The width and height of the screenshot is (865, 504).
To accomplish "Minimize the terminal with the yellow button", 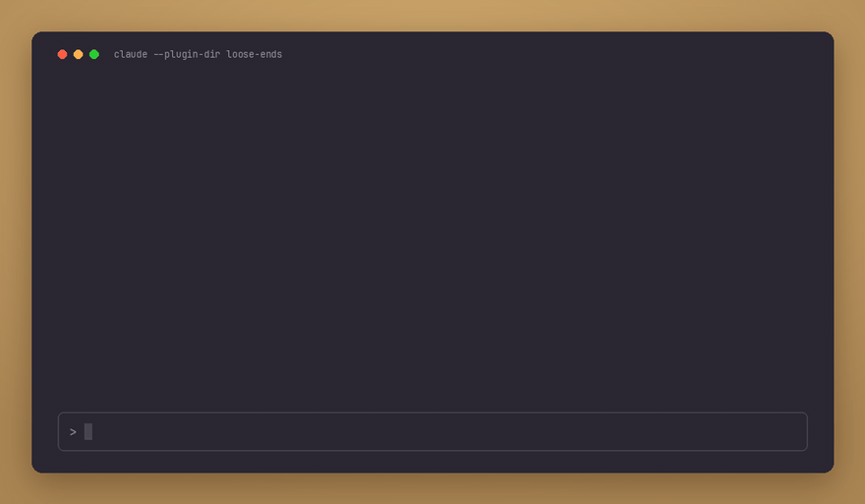I will coord(79,54).
